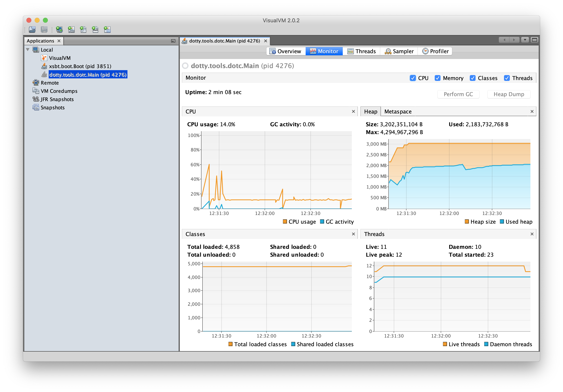Uncheck the CPU checkbox
The image size is (563, 392).
[x=413, y=78]
